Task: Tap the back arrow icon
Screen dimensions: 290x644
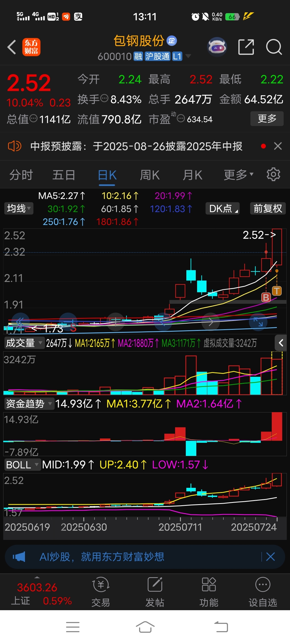Action: click(x=12, y=47)
